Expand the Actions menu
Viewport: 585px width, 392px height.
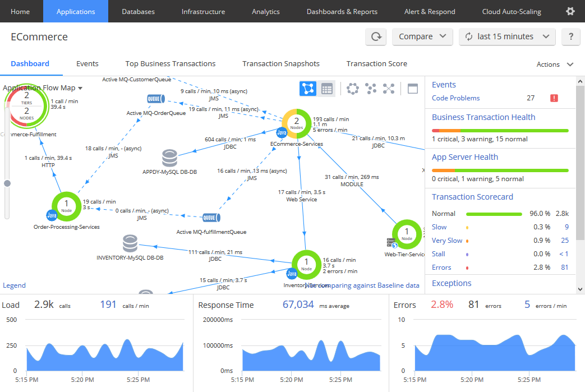(555, 64)
